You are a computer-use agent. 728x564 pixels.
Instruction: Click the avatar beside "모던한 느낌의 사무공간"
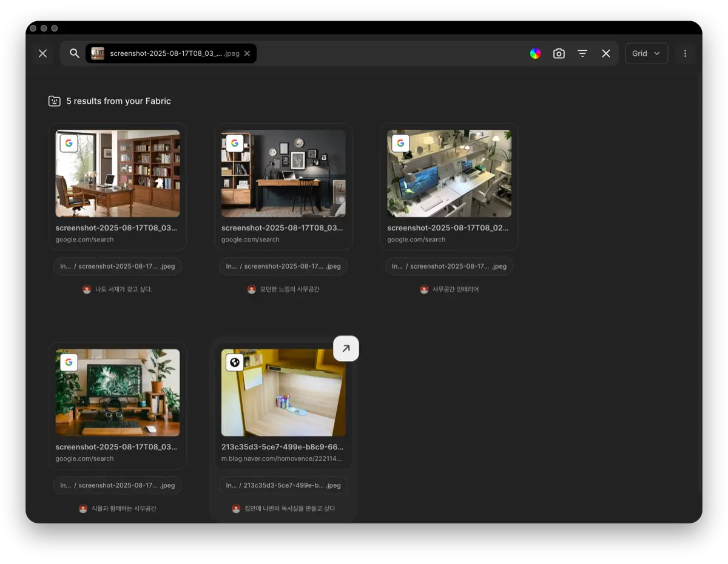coord(252,289)
